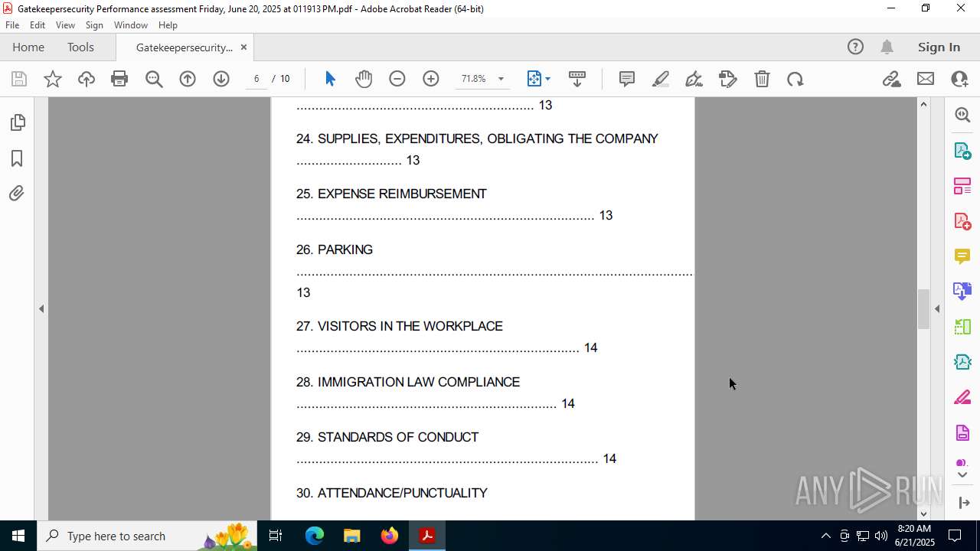Open the Comment tool in right pane
Screen dimensions: 980x551
[x=962, y=256]
